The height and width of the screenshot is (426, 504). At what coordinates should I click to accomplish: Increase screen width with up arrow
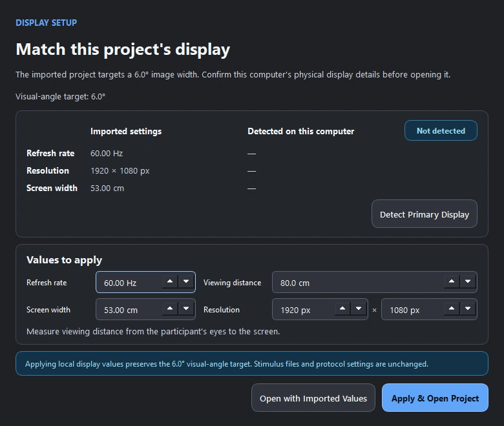click(170, 309)
